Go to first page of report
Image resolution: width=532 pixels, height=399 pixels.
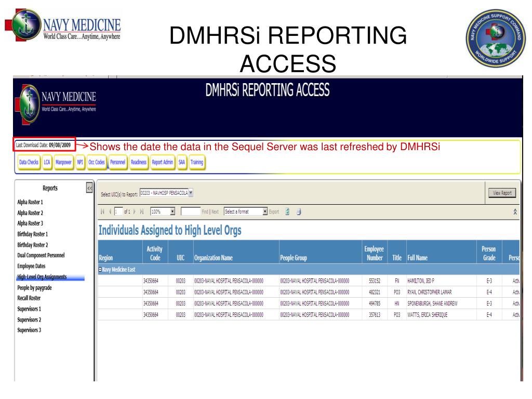click(x=102, y=212)
